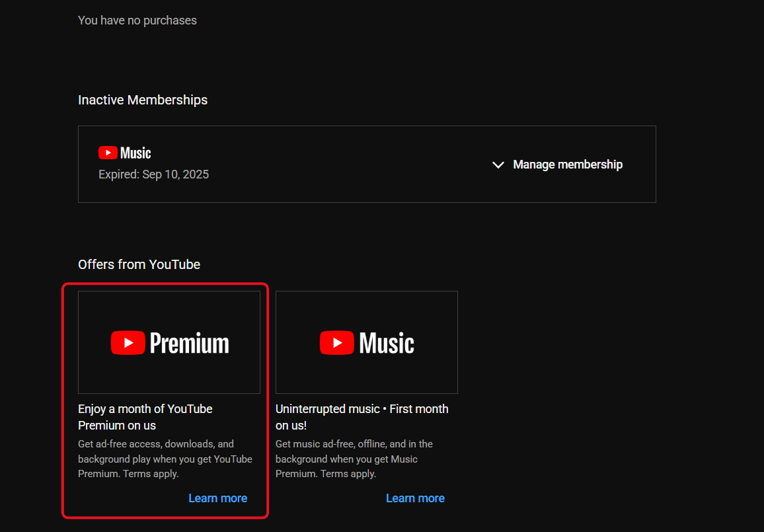Open the YouTube Premium offer thumbnail
The width and height of the screenshot is (764, 532).
click(169, 342)
